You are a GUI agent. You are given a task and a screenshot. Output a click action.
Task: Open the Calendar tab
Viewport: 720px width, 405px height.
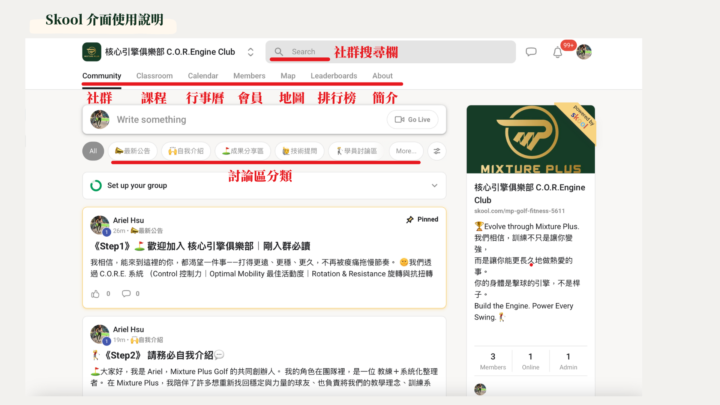point(202,76)
